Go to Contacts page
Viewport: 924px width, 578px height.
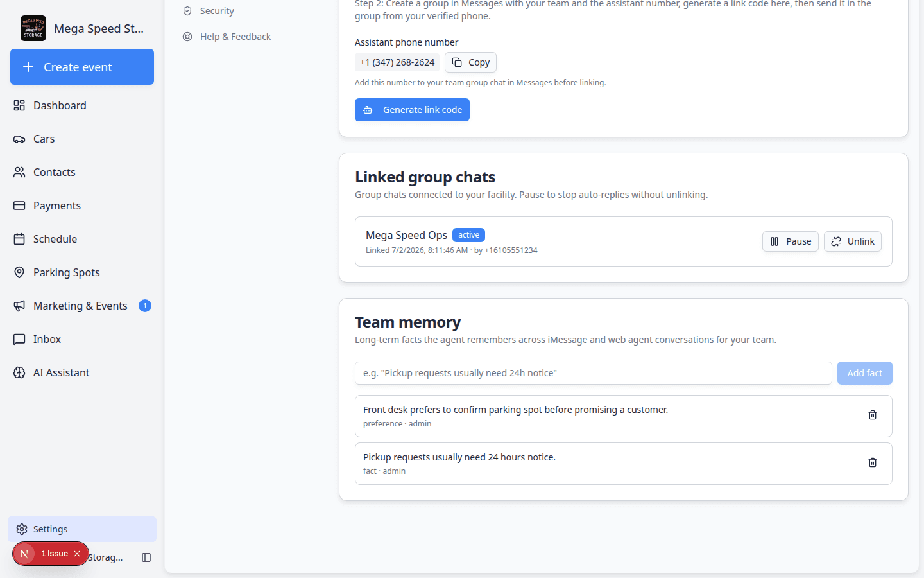coord(82,172)
